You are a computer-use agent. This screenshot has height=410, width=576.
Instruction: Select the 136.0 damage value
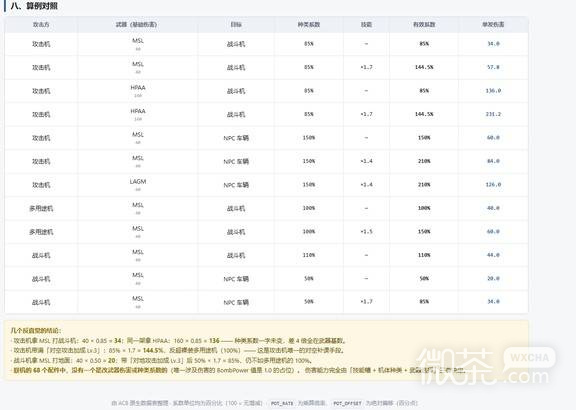[x=493, y=91]
